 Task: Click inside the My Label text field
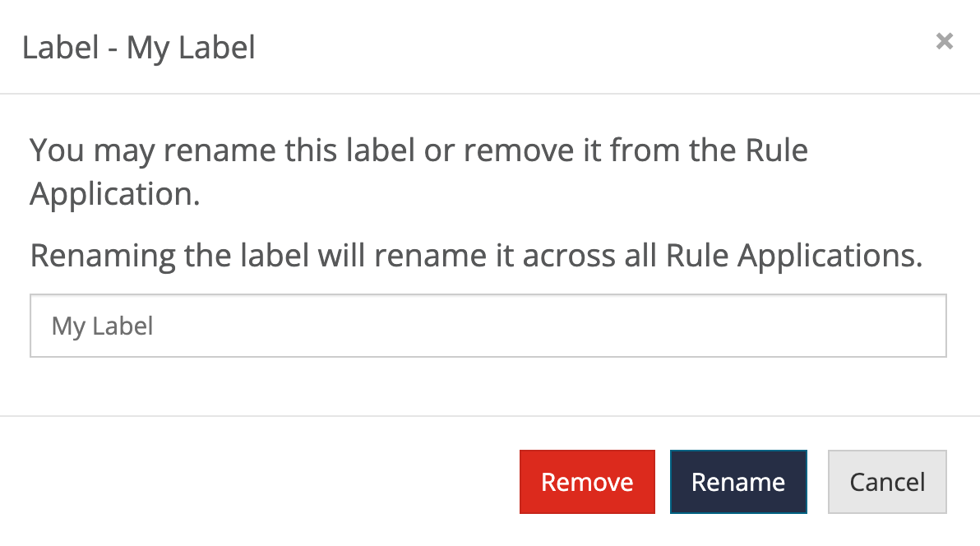click(x=488, y=326)
